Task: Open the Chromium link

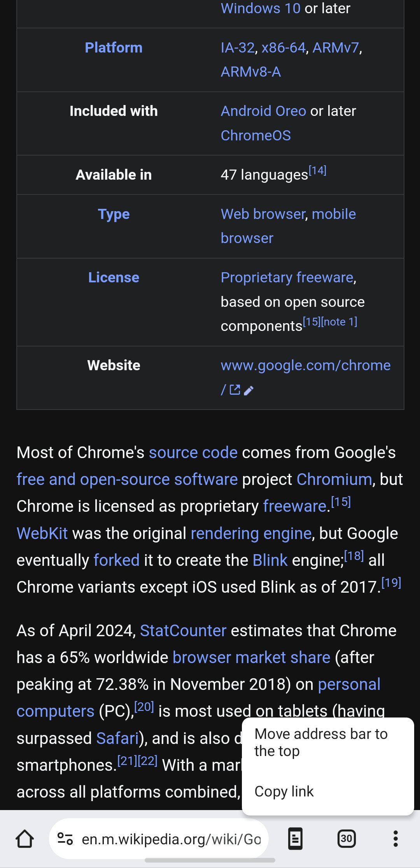Action: pos(334,479)
